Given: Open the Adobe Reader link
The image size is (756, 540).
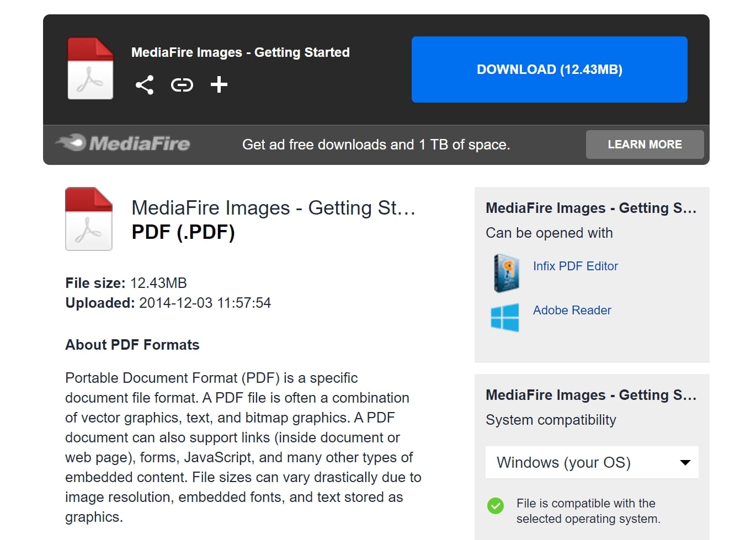Looking at the screenshot, I should (572, 310).
